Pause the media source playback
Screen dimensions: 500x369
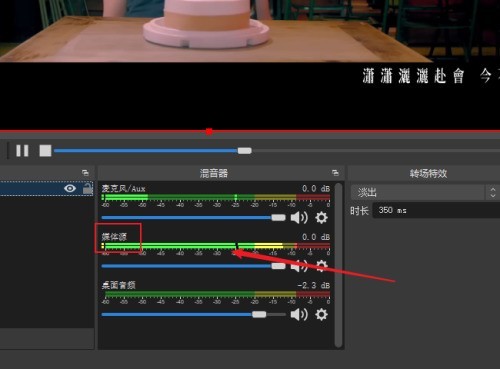(22, 151)
